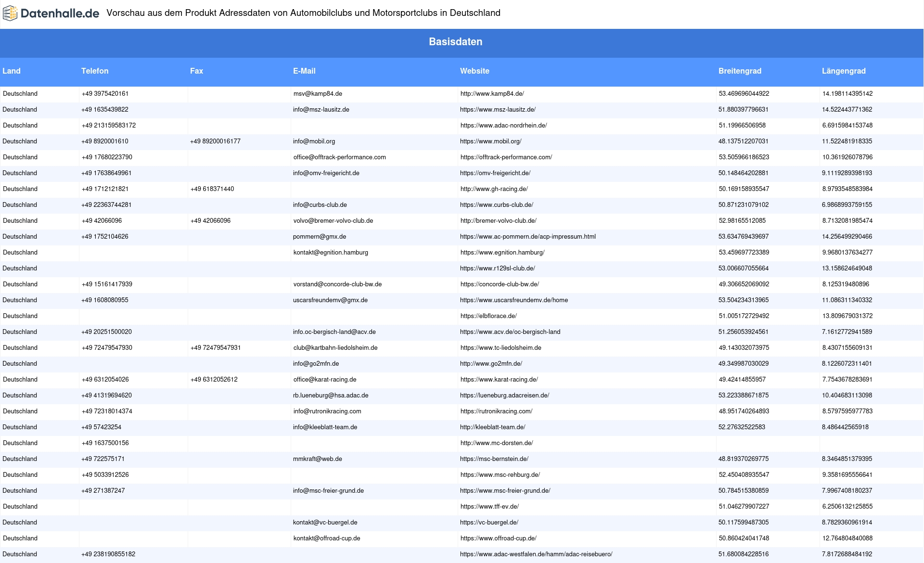
Task: Select fax number +49 618371440
Action: point(212,189)
